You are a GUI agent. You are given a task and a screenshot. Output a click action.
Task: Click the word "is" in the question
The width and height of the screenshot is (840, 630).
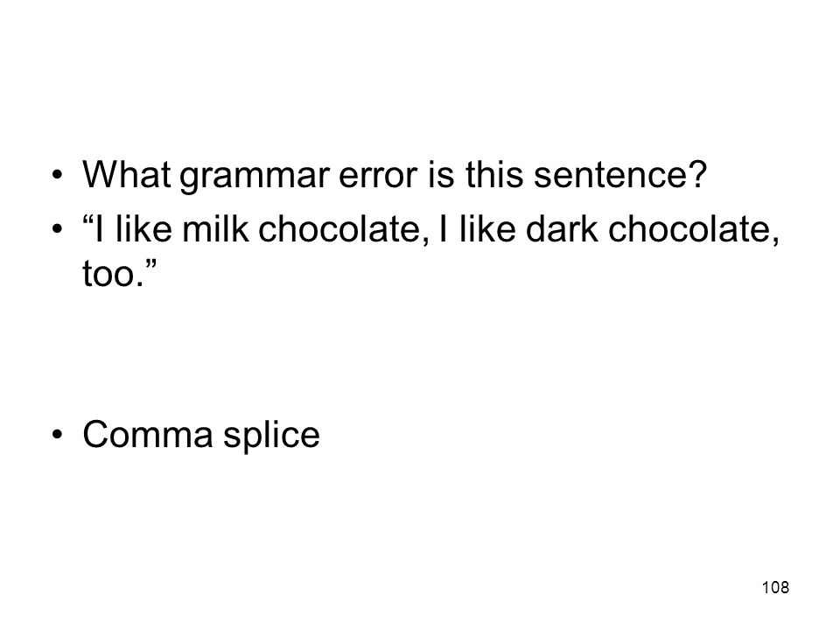[441, 175]
